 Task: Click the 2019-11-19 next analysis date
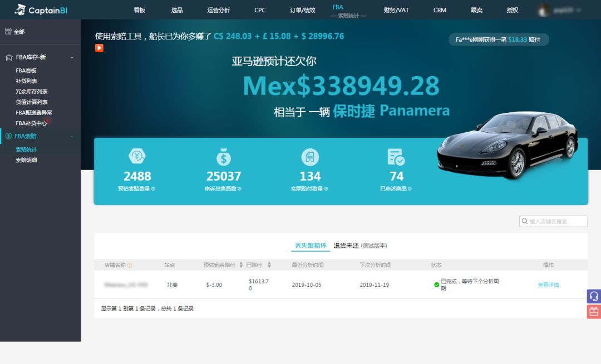[x=374, y=285]
